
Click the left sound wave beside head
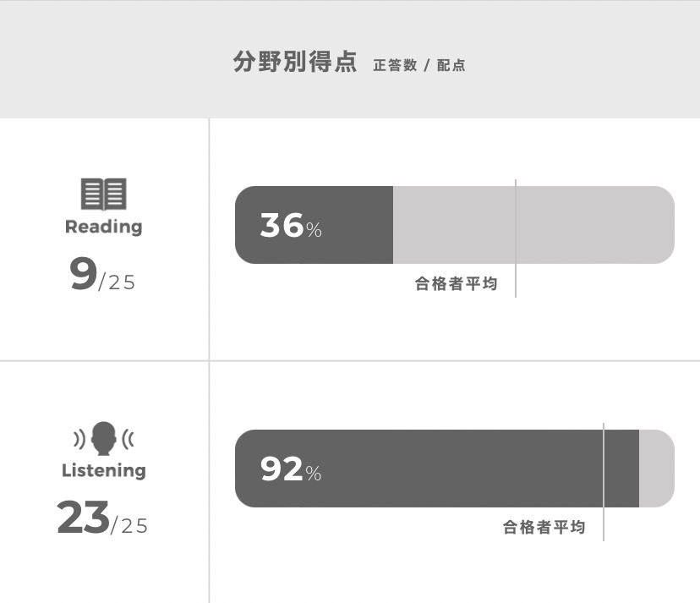79,439
